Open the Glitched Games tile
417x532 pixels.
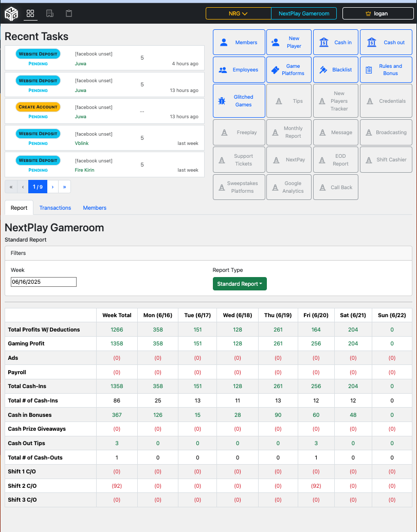click(x=239, y=101)
